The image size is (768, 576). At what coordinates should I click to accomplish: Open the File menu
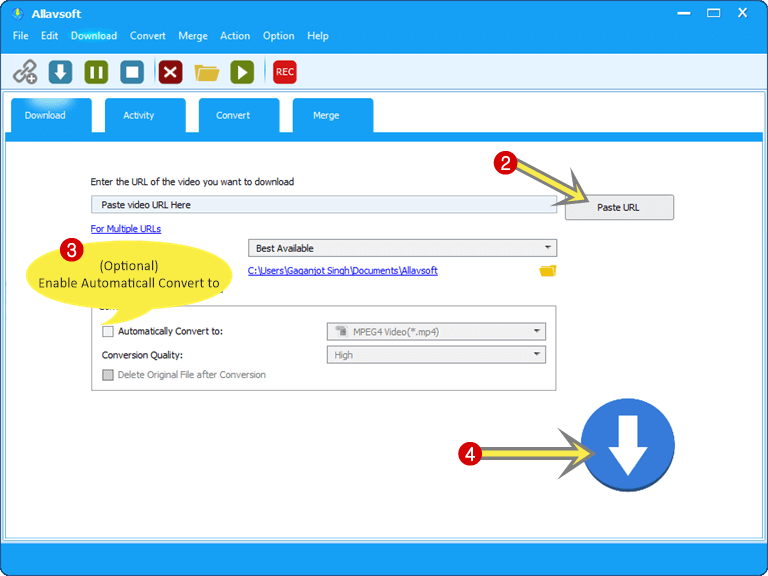21,36
